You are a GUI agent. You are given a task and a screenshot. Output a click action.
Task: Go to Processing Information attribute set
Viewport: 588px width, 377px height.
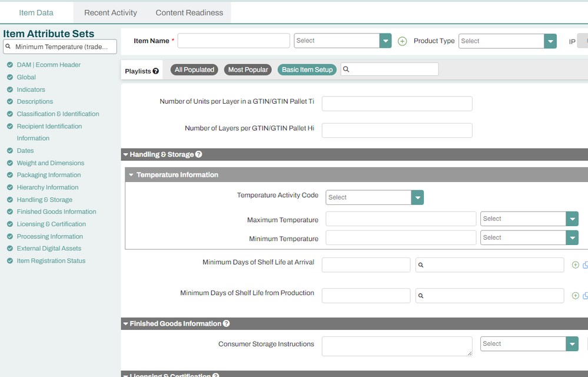[x=50, y=237]
